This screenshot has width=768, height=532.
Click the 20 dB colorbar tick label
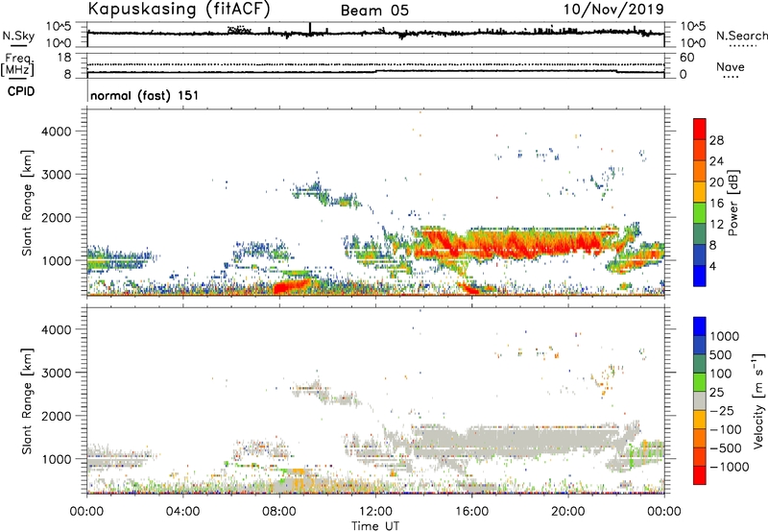tap(716, 182)
